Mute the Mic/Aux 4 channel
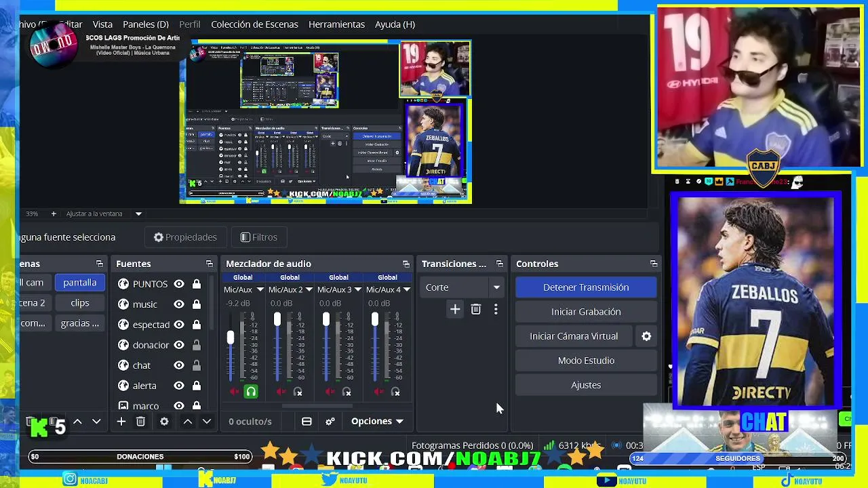868x488 pixels. (379, 392)
